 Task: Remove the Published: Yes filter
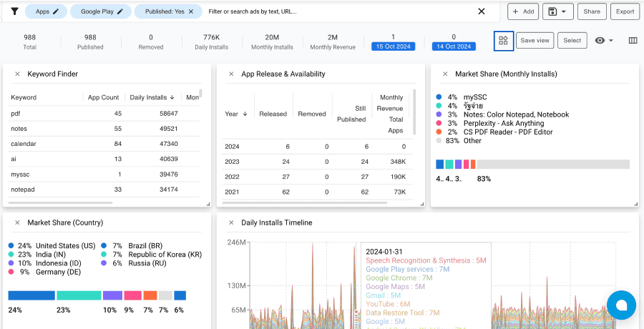[x=191, y=11]
